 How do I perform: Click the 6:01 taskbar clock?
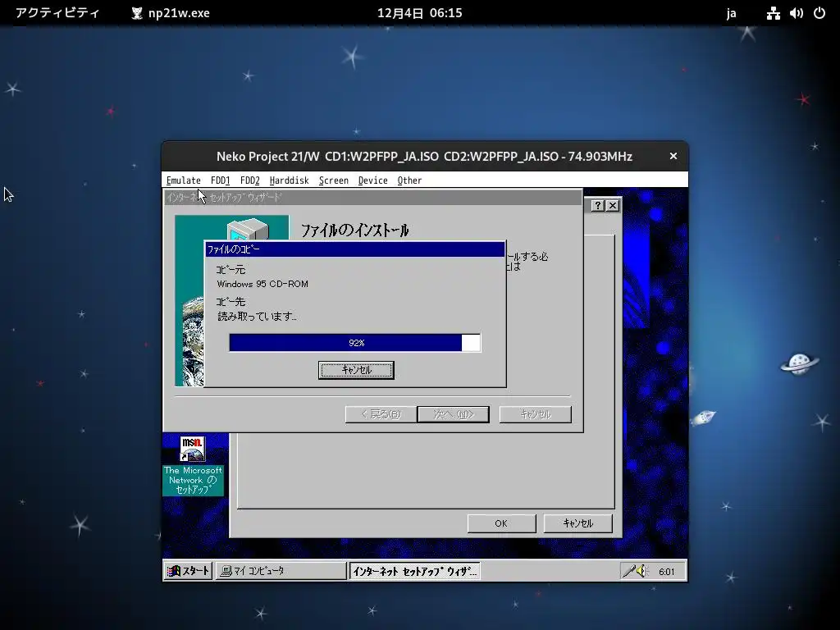666,572
